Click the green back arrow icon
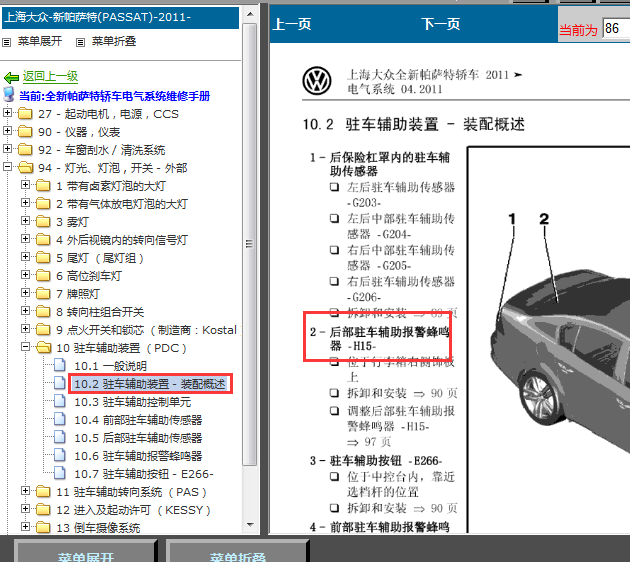 [x=11, y=77]
